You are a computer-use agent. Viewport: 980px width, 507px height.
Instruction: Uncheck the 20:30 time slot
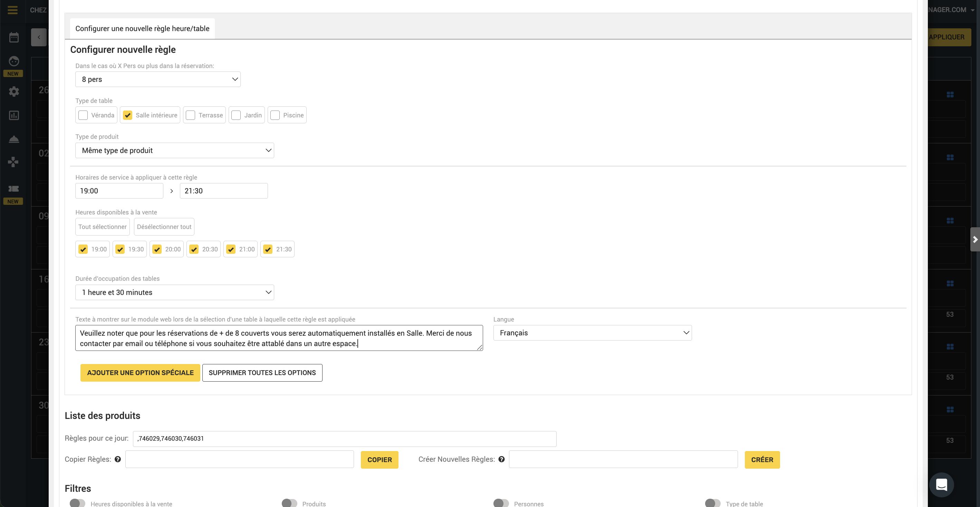click(194, 249)
